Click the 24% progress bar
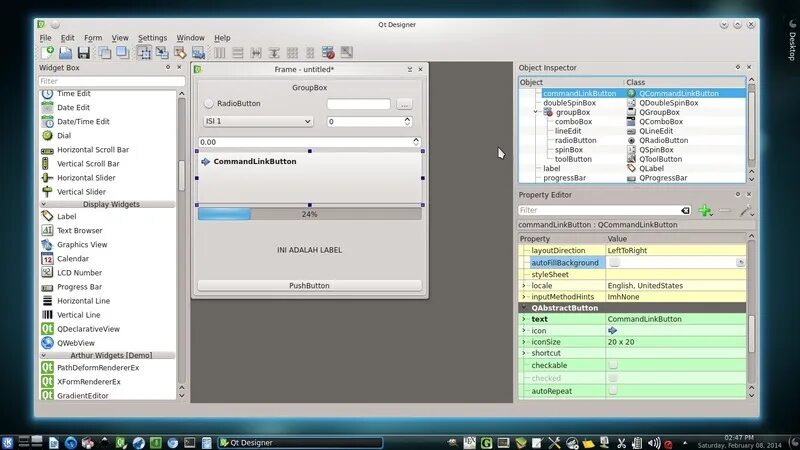 309,214
